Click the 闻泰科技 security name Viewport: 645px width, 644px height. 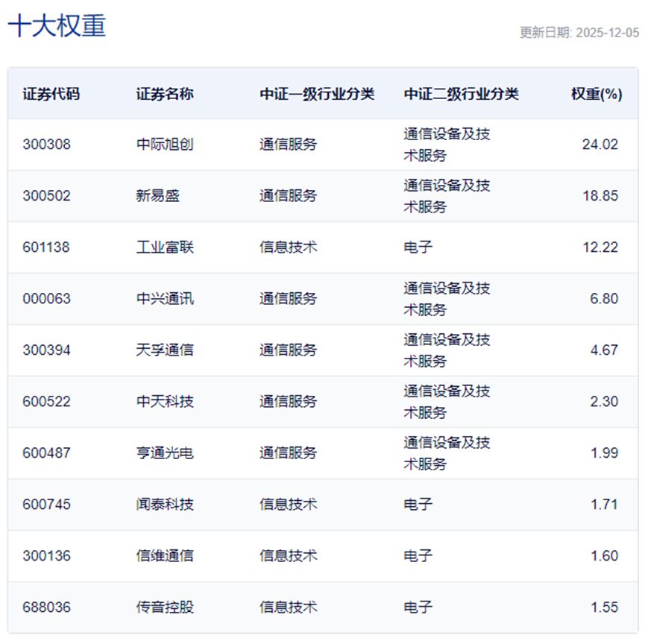click(x=165, y=505)
